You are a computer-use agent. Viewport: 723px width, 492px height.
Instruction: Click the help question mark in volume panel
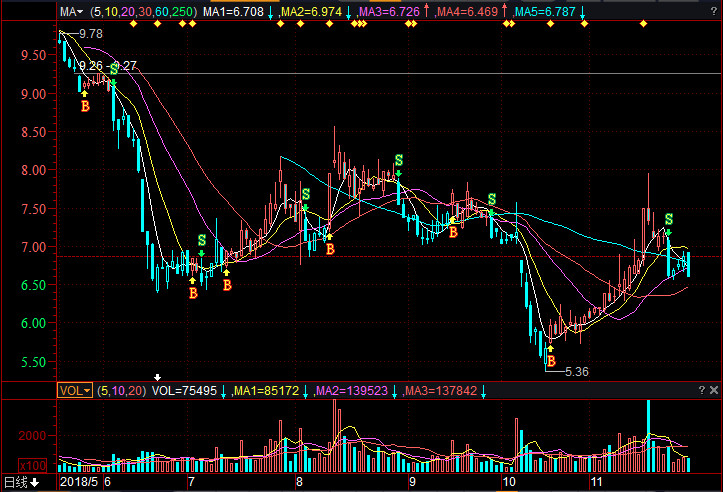click(x=700, y=390)
